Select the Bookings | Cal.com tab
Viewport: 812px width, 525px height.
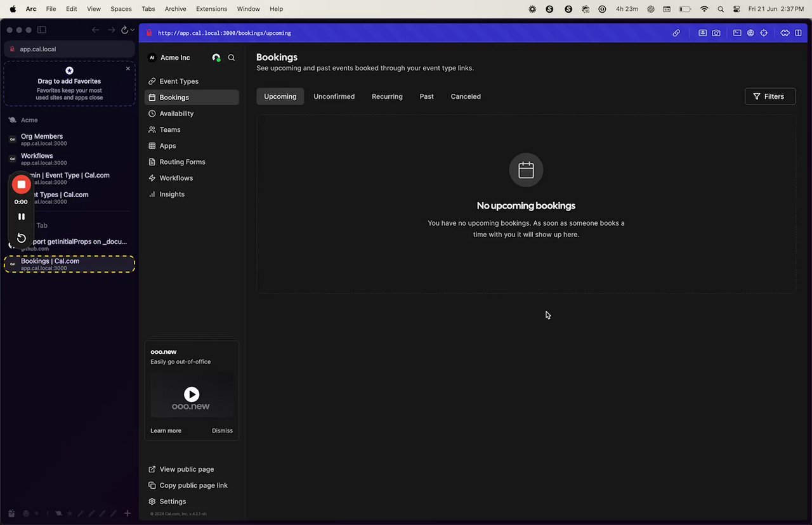pyautogui.click(x=69, y=264)
